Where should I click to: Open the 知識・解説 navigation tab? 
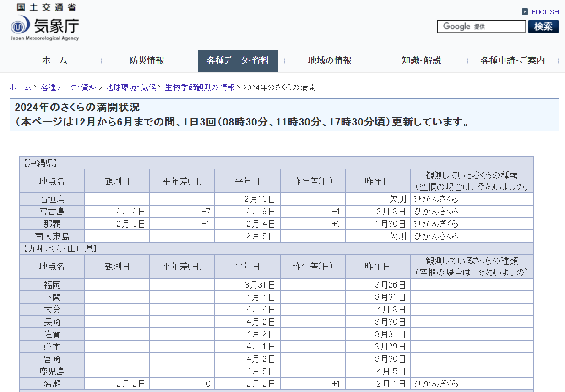421,60
